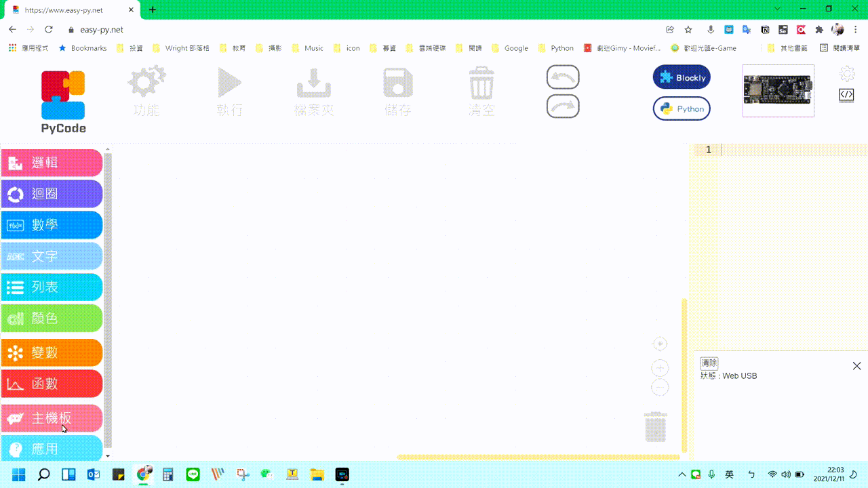Screen dimensions: 868x488
Task: Open the 變數 block category
Action: click(52, 352)
